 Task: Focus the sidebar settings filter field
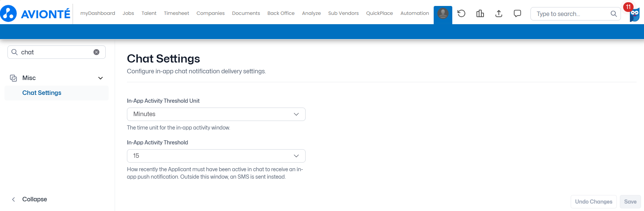coord(57,52)
